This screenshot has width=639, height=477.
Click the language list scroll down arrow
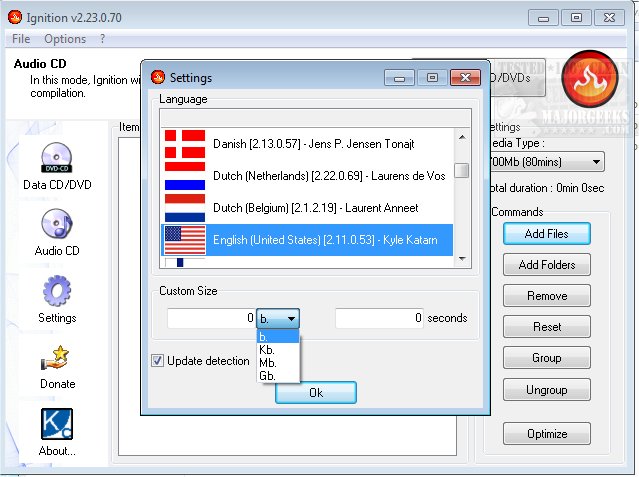[462, 258]
